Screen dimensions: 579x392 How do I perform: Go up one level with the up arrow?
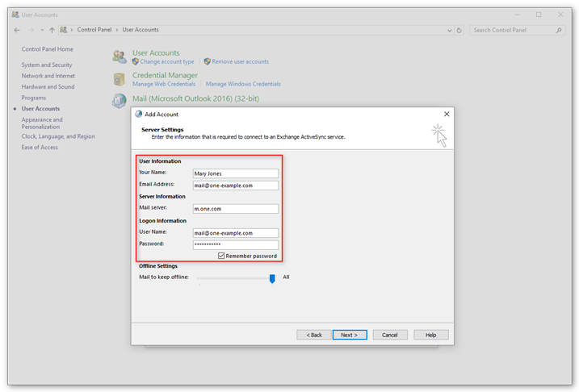pyautogui.click(x=52, y=30)
